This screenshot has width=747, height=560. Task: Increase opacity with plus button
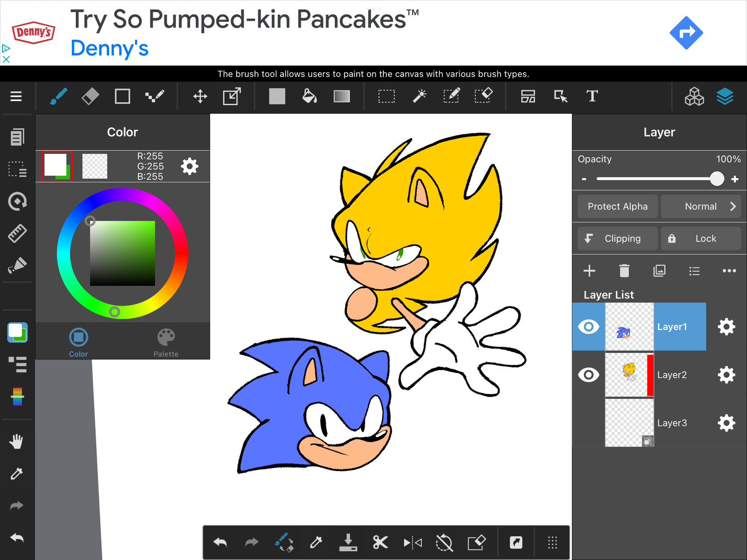point(735,179)
